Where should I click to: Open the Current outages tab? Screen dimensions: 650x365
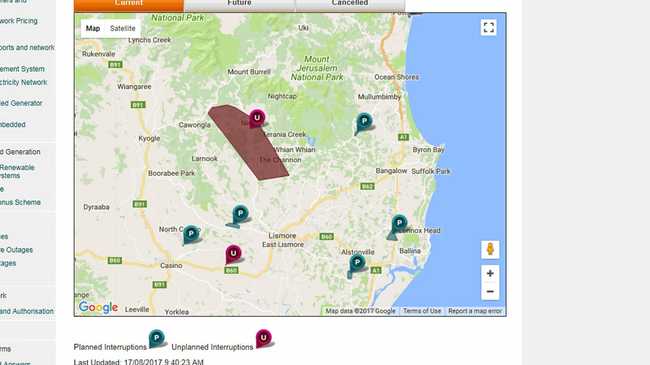(x=129, y=4)
